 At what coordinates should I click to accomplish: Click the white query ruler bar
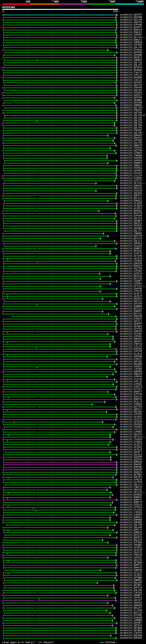[x=60, y=10]
